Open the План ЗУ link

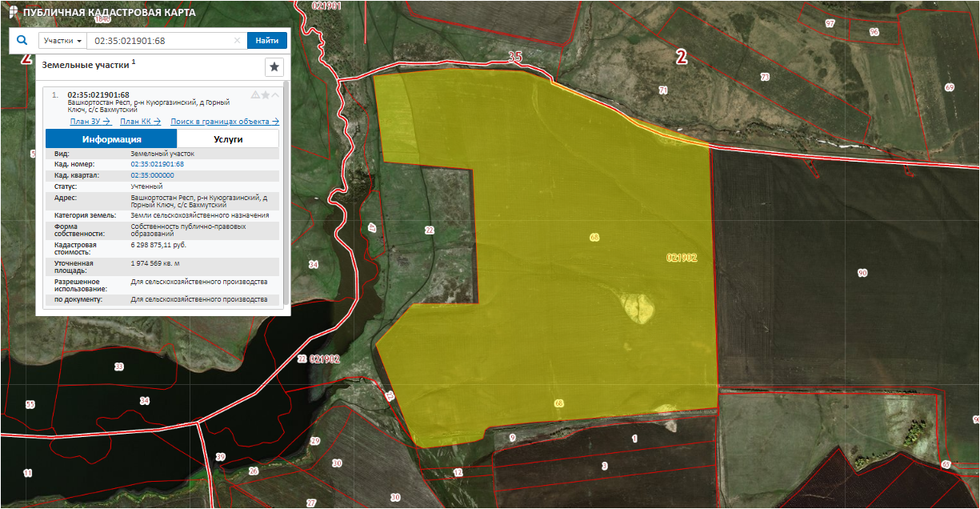(x=90, y=122)
